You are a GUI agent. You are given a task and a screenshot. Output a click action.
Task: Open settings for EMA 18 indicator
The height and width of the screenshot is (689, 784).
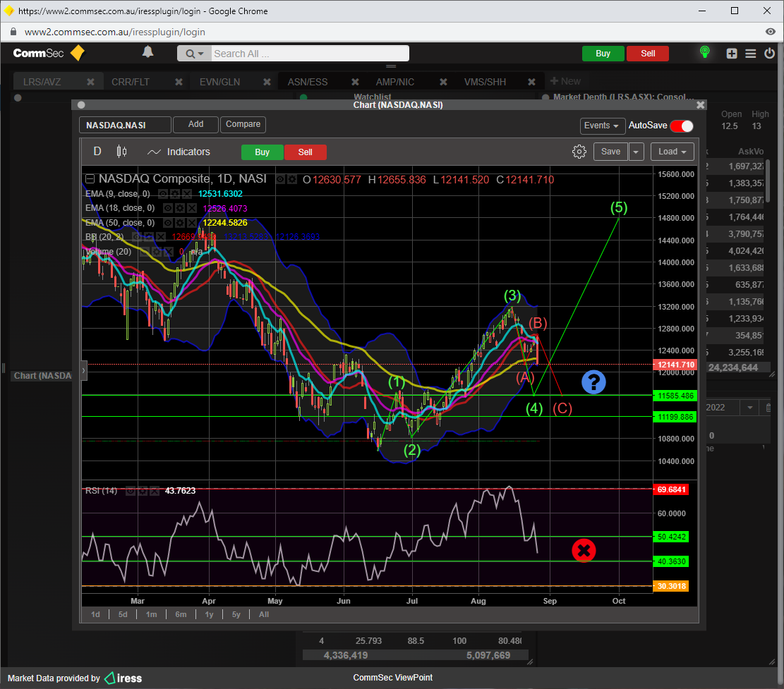pyautogui.click(x=179, y=208)
